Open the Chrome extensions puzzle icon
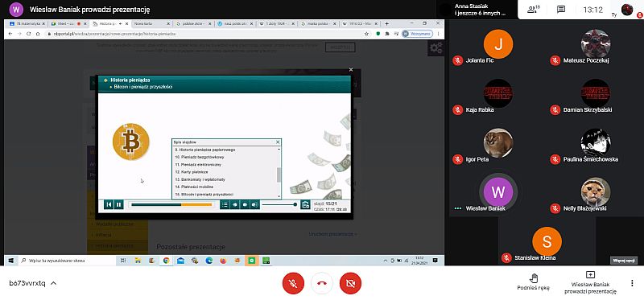This screenshot has width=644, height=300. tap(387, 34)
